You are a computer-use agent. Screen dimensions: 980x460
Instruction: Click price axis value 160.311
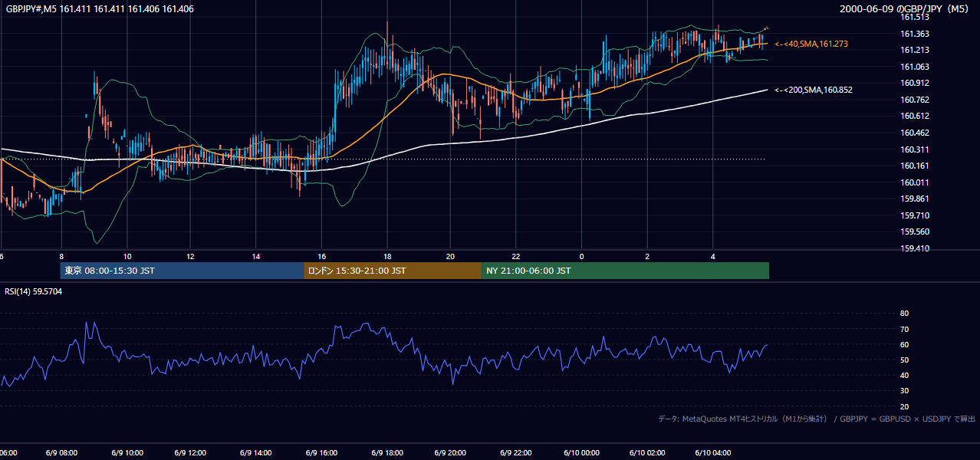[915, 149]
